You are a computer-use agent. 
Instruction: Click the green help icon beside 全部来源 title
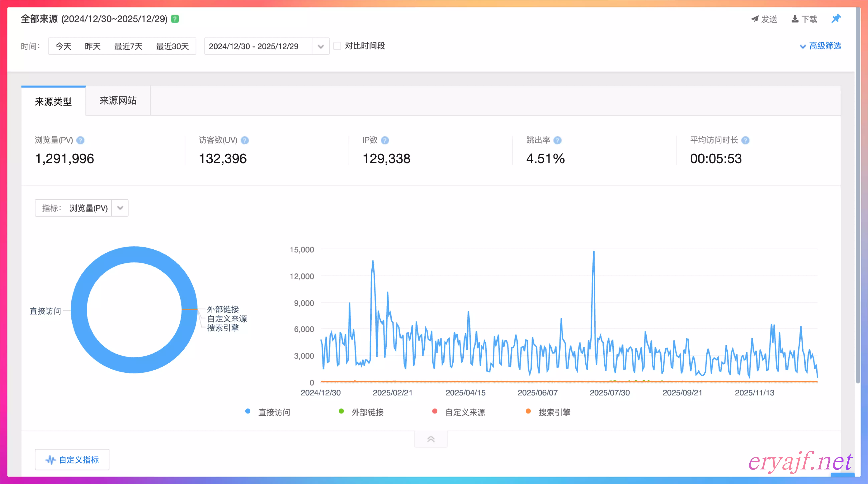(175, 19)
